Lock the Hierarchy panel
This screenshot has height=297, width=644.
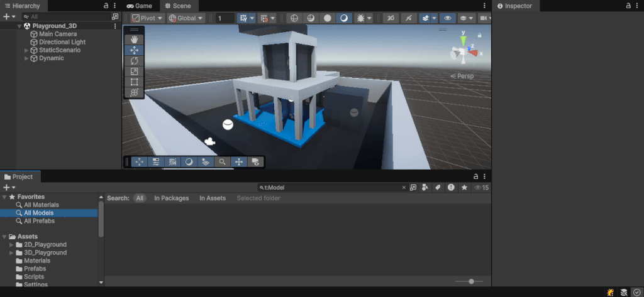[106, 6]
